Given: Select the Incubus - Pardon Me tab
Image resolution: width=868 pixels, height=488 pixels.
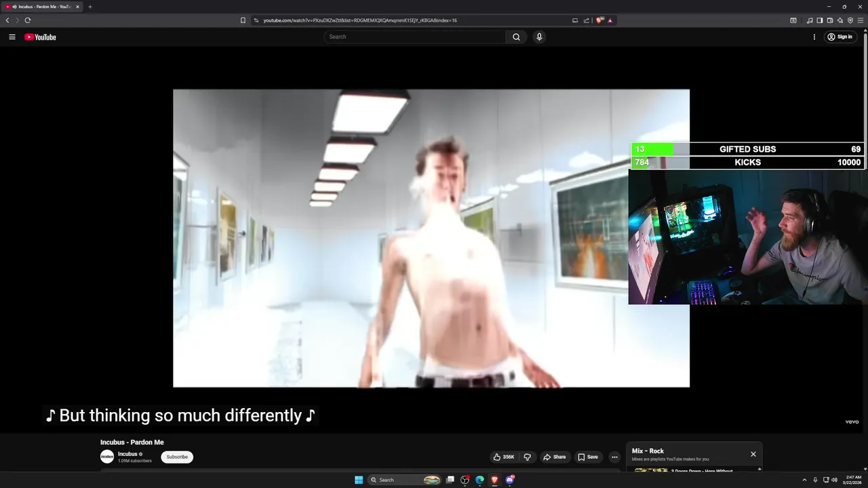Looking at the screenshot, I should point(41,7).
